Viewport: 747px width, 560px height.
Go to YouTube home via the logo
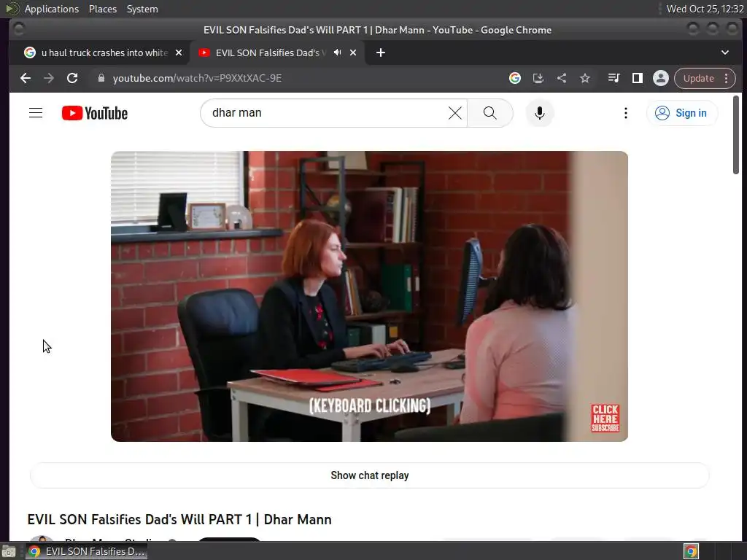95,113
